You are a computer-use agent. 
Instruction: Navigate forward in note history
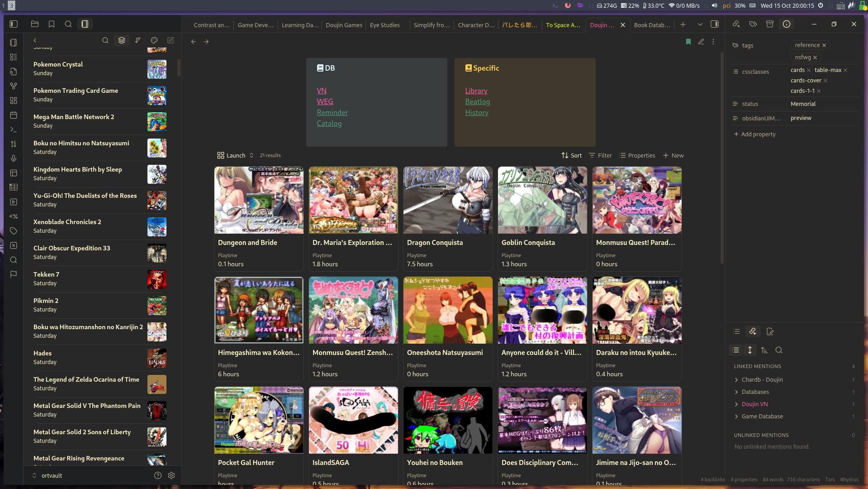(x=206, y=42)
